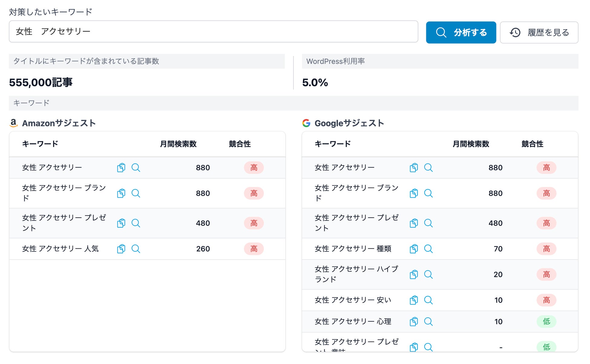The width and height of the screenshot is (590, 364).
Task: Search Amazon keyword 女性 アクセサリー 人気
Action: pyautogui.click(x=136, y=249)
